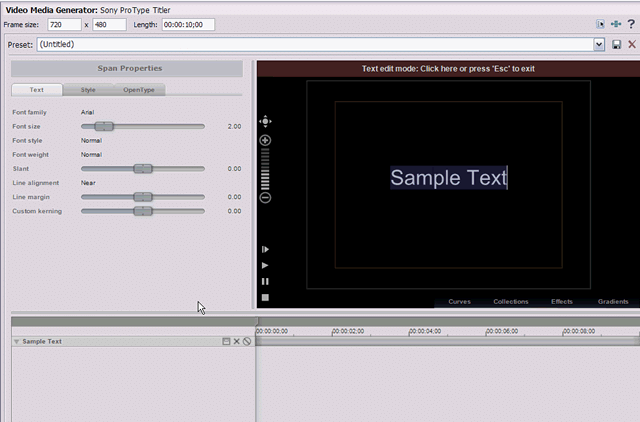Click timeline marker 00:00:02;00

pos(348,331)
